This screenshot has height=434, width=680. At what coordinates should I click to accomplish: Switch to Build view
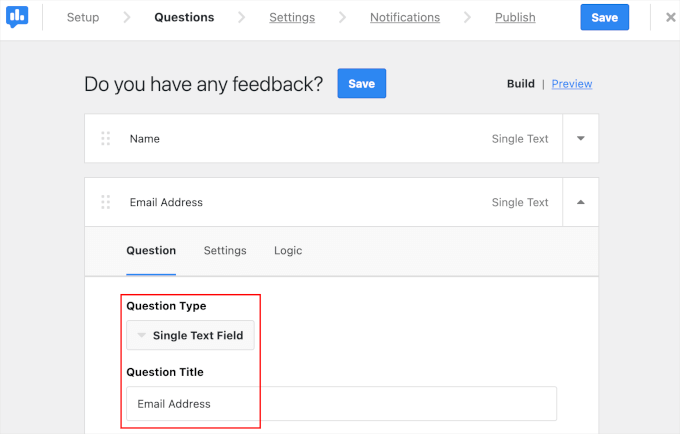[x=521, y=84]
